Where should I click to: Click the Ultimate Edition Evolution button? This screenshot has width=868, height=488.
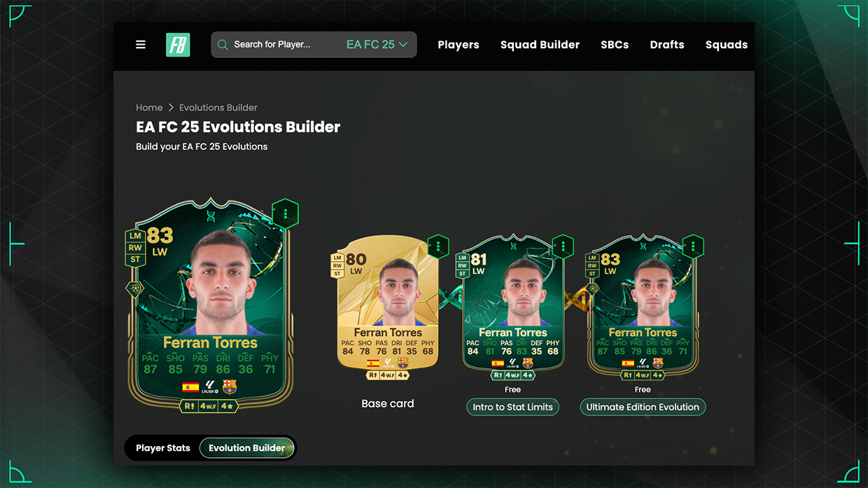pos(643,407)
